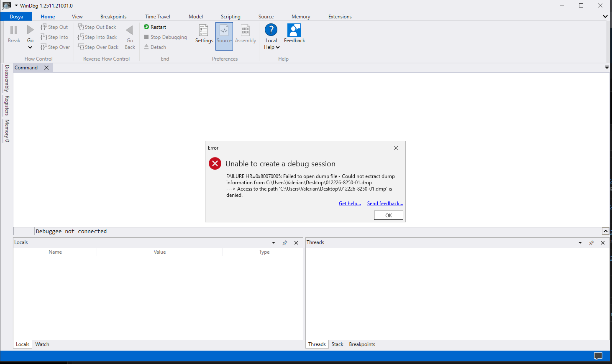Switch to the Stack bottom tab
Viewport: 612px width, 364px height.
338,344
